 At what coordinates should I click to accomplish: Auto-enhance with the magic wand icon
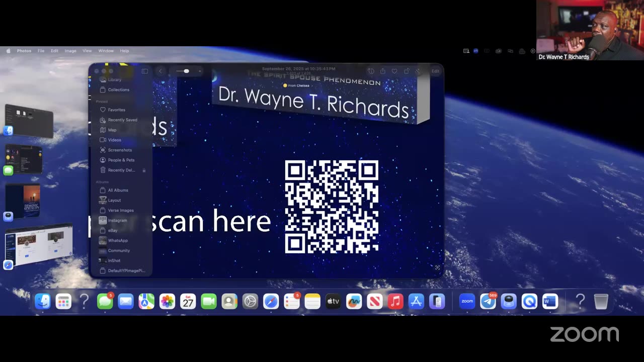click(418, 71)
